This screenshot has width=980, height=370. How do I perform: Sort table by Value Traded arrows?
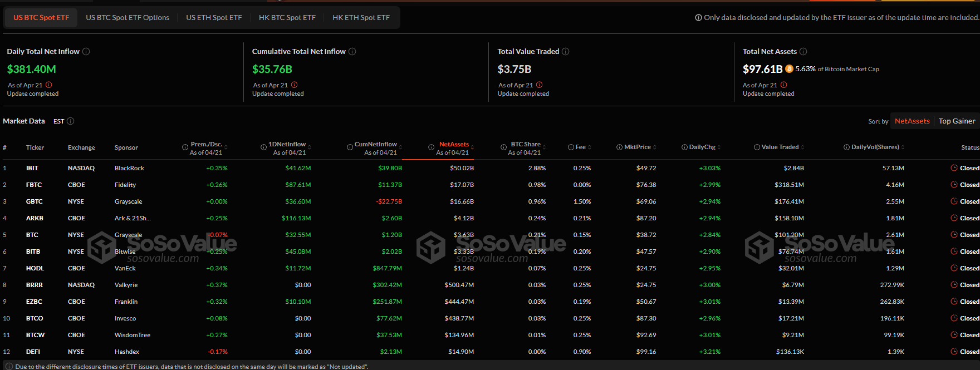(x=802, y=147)
